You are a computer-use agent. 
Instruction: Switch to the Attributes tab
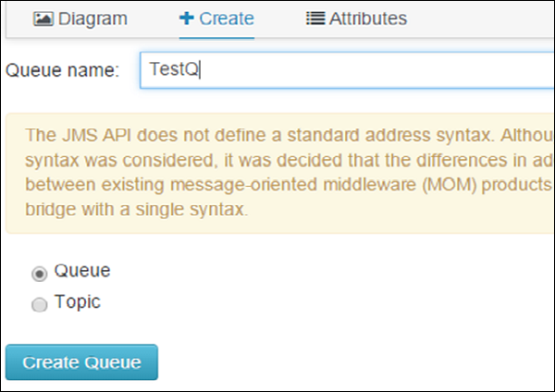[x=356, y=18]
